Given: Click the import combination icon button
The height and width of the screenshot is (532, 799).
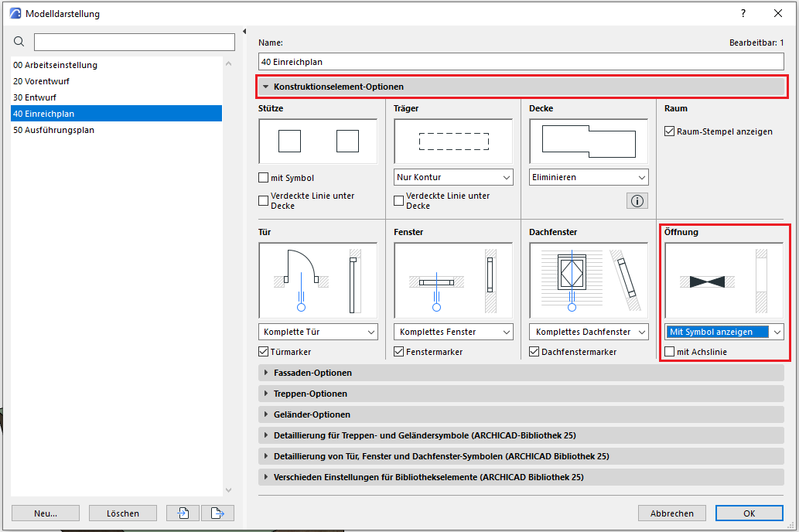Looking at the screenshot, I should pos(183,513).
